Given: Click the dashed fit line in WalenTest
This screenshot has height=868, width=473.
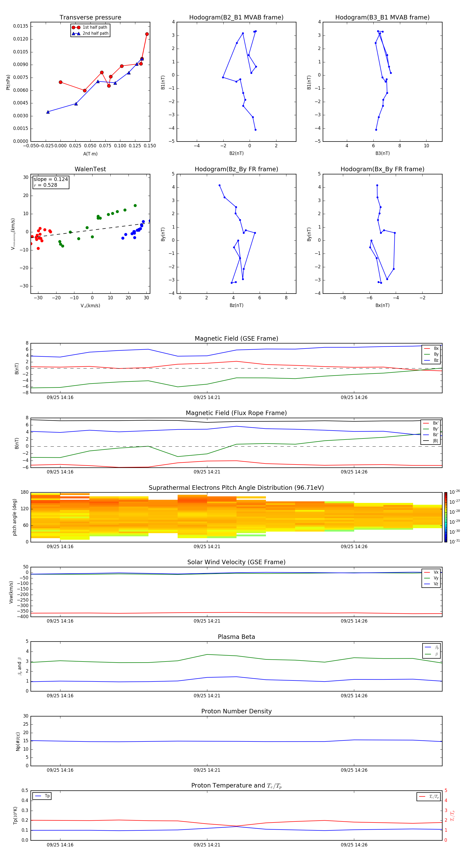Looking at the screenshot, I should coord(90,230).
